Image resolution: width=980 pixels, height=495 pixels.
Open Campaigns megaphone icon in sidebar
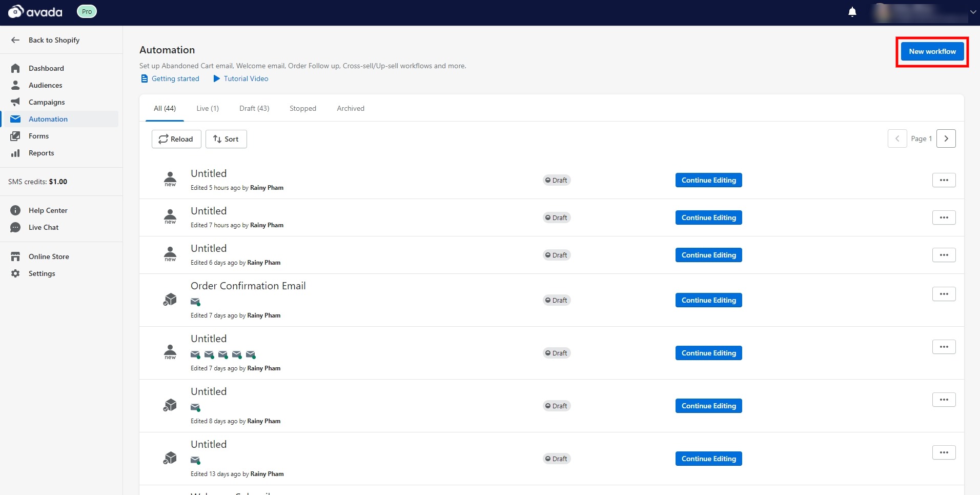pyautogui.click(x=15, y=102)
